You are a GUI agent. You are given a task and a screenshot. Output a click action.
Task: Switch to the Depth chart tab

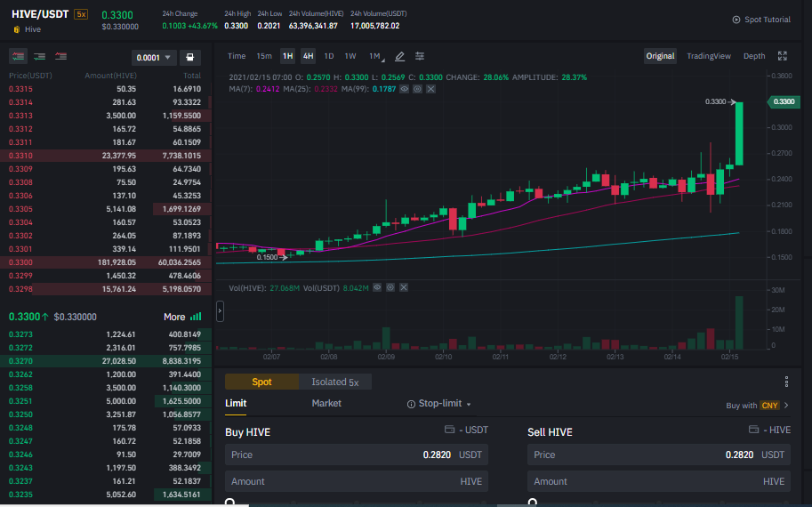click(x=754, y=56)
